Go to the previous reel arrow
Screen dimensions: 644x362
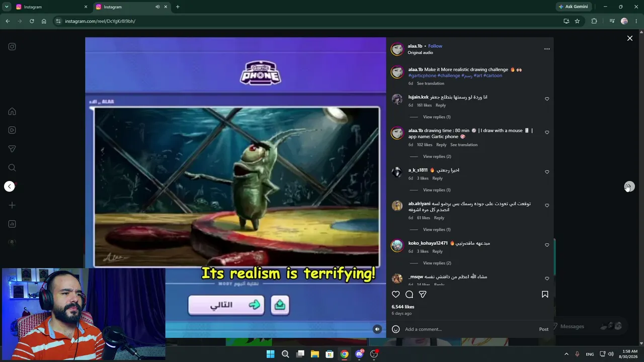[x=9, y=187]
